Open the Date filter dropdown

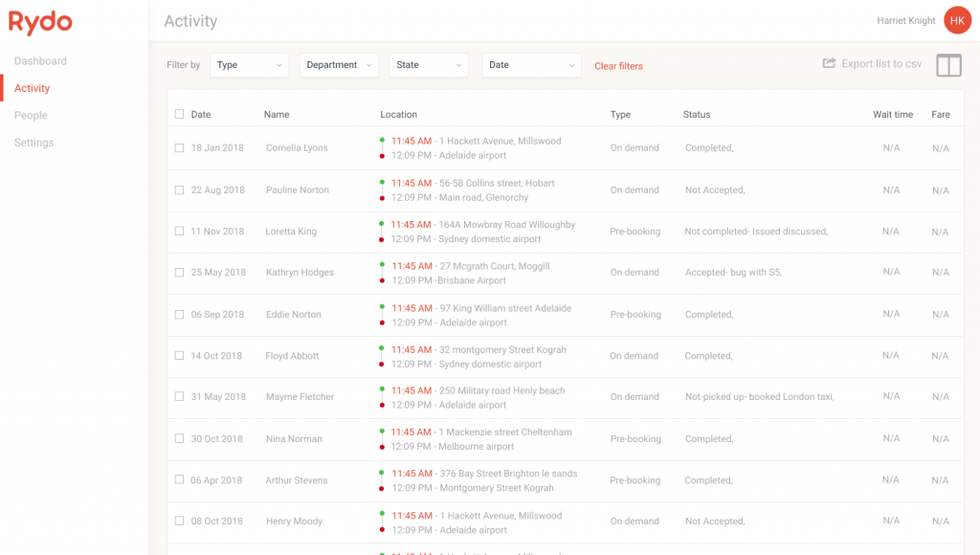pyautogui.click(x=531, y=65)
